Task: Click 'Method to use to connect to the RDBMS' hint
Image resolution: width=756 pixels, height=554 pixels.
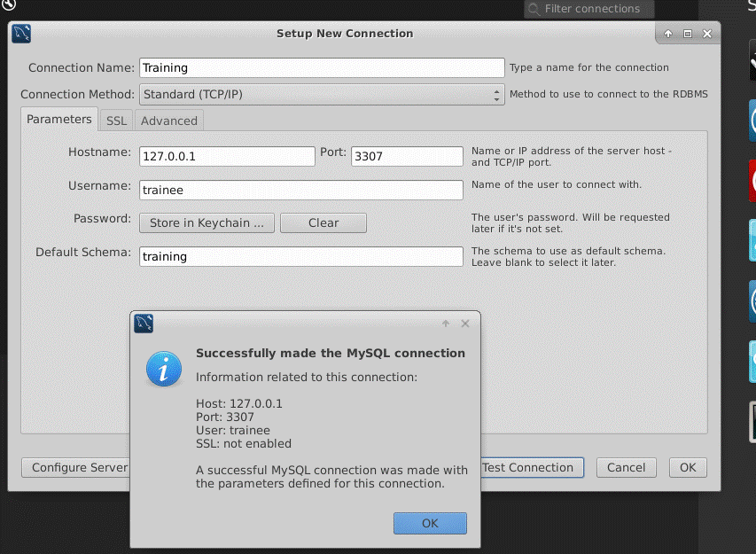Action: point(609,94)
